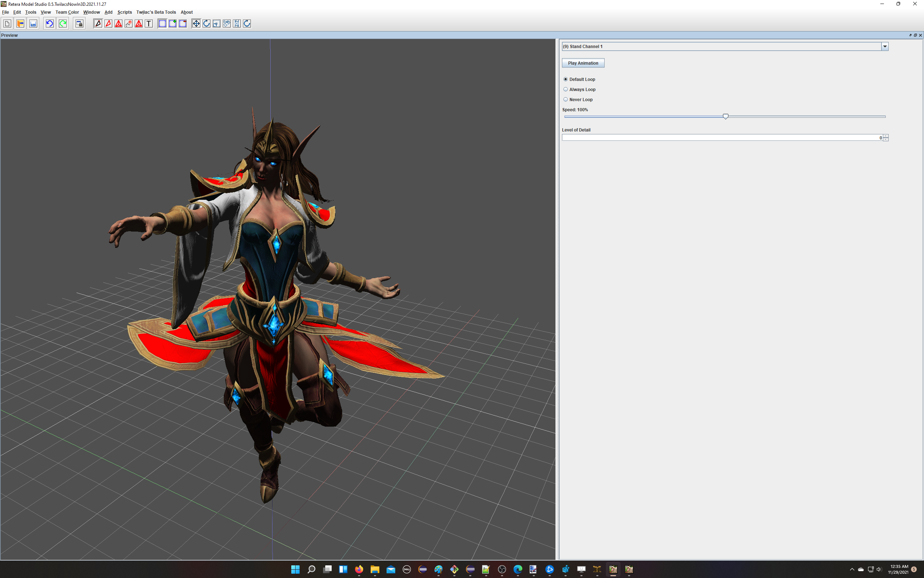The image size is (924, 578).
Task: Maximize the Preview panel
Action: (x=915, y=35)
